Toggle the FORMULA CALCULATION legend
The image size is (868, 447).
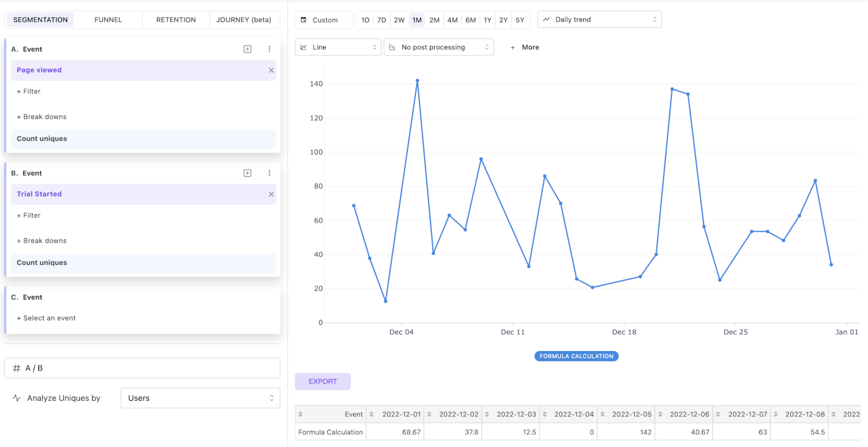click(576, 356)
